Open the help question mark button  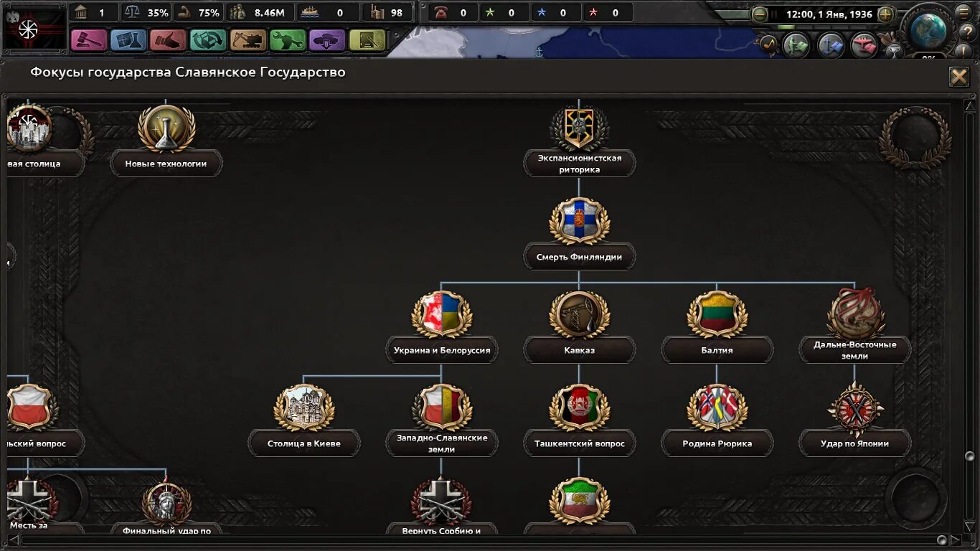click(x=966, y=32)
